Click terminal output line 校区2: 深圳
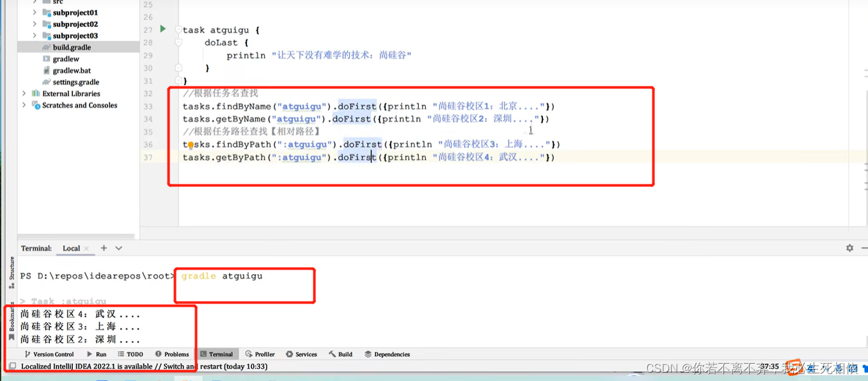The height and width of the screenshot is (381, 868). pyautogui.click(x=80, y=339)
